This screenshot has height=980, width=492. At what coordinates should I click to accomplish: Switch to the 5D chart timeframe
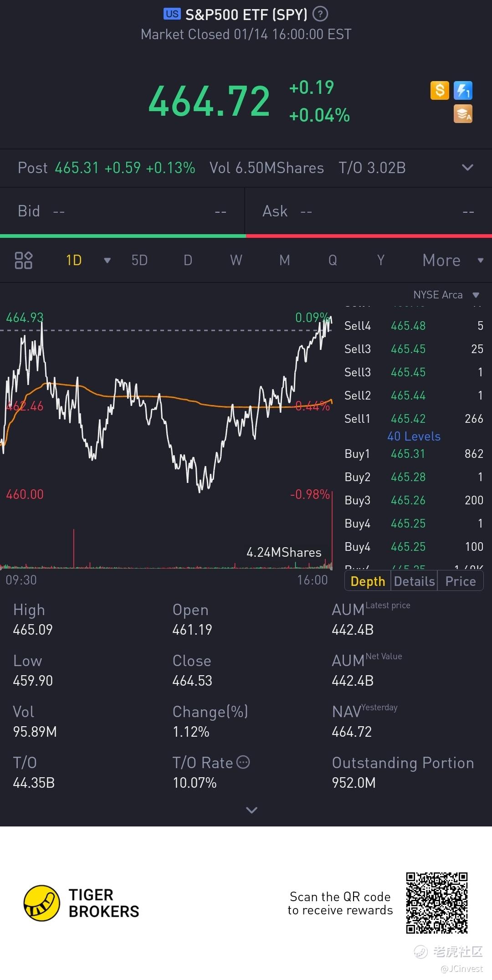coord(139,260)
